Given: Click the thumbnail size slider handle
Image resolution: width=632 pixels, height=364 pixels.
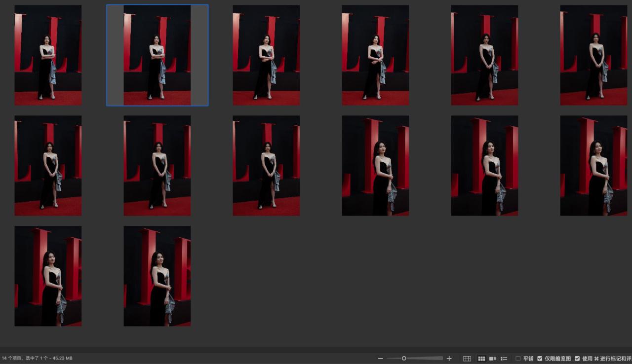Looking at the screenshot, I should (404, 359).
